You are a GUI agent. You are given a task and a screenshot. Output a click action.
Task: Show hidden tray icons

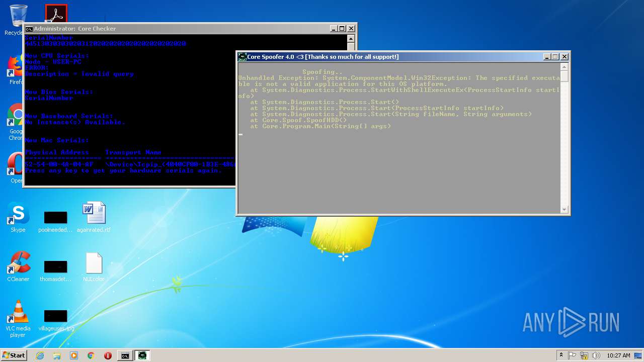click(561, 355)
